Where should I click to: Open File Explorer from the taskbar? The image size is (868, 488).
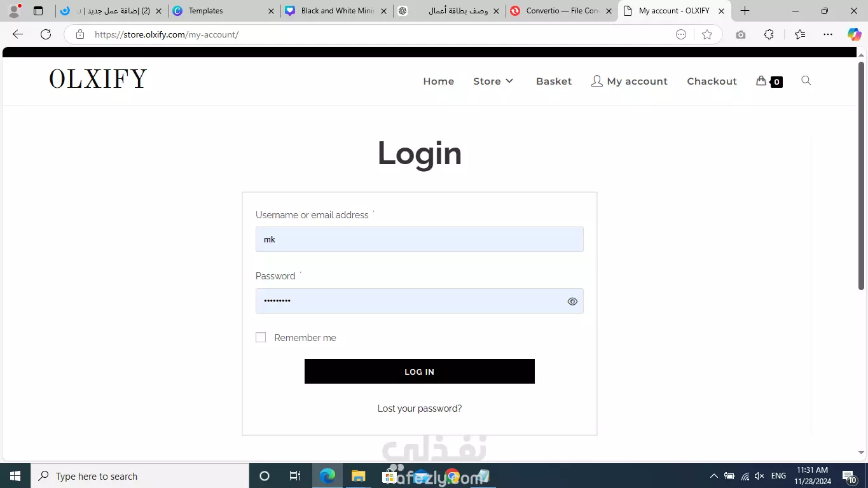[359, 476]
